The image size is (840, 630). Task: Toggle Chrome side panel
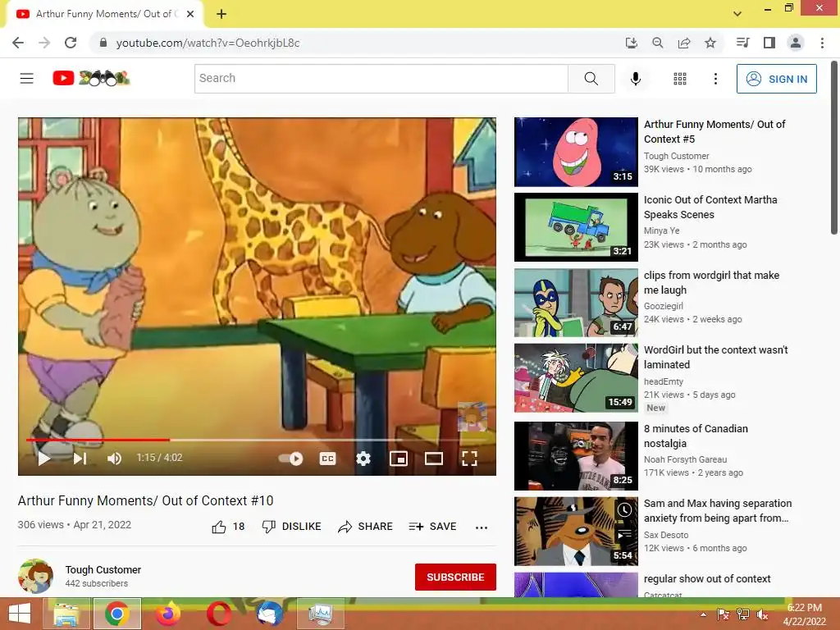click(769, 43)
